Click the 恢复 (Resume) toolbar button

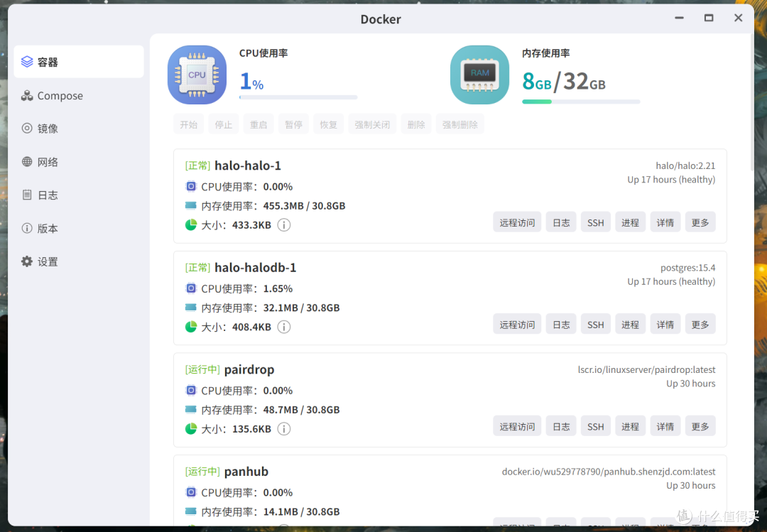coord(328,124)
